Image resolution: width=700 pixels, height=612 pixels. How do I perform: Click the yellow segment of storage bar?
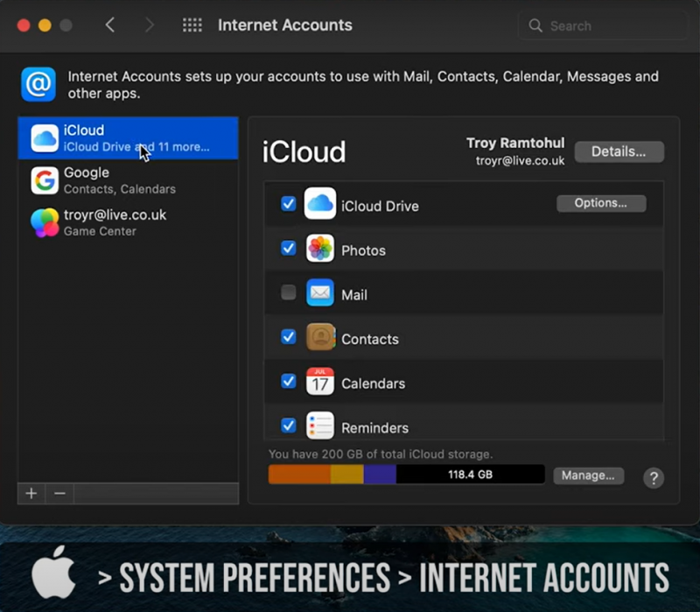pyautogui.click(x=346, y=475)
